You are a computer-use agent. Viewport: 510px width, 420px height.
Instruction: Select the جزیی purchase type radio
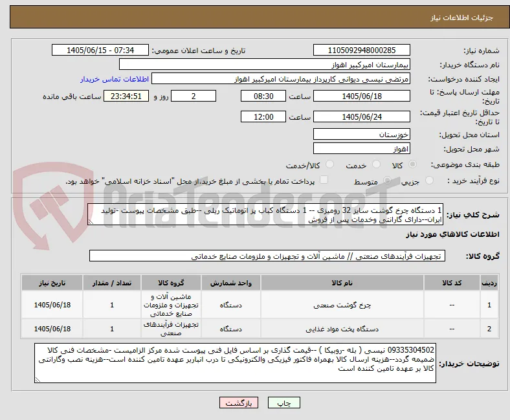click(x=429, y=180)
